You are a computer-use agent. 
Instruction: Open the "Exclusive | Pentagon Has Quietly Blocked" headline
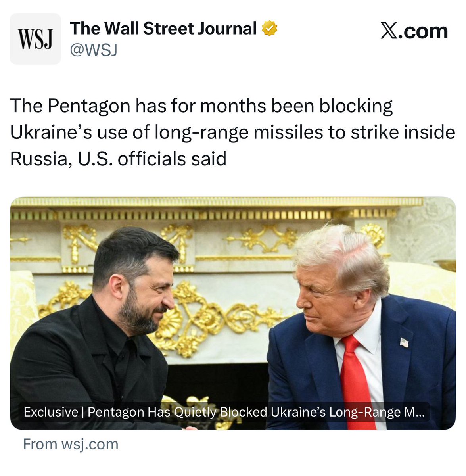point(224,412)
